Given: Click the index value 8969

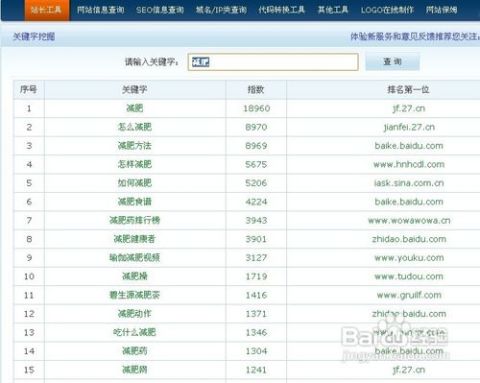Looking at the screenshot, I should pyautogui.click(x=256, y=146).
